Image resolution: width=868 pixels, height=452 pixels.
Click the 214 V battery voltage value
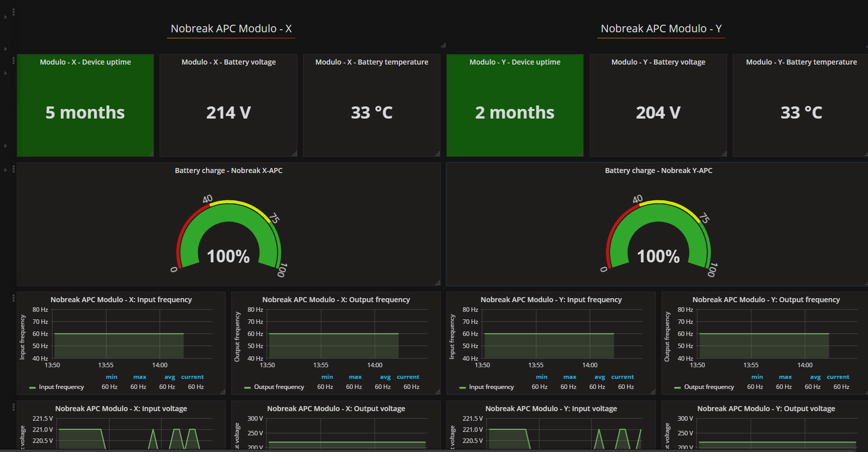[x=229, y=112]
